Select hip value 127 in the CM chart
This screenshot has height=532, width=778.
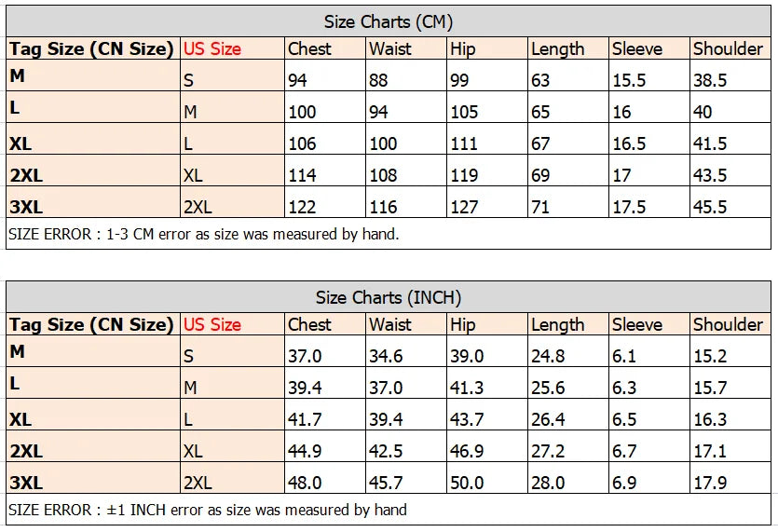click(464, 208)
